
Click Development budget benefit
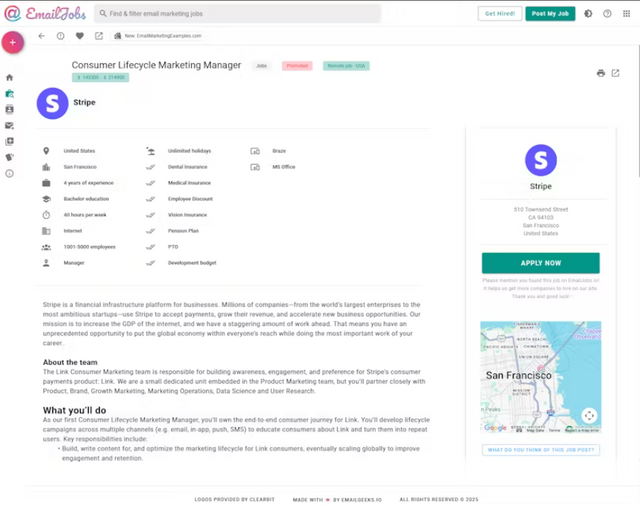192,263
